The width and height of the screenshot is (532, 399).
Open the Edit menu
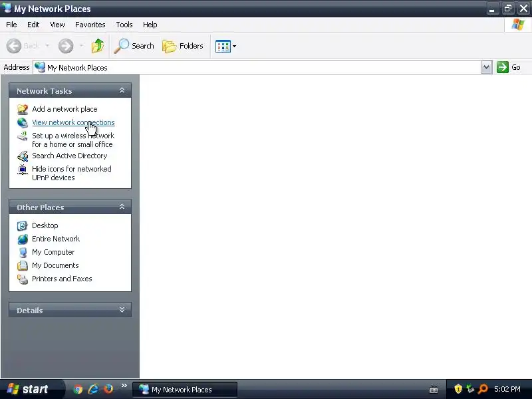click(33, 25)
